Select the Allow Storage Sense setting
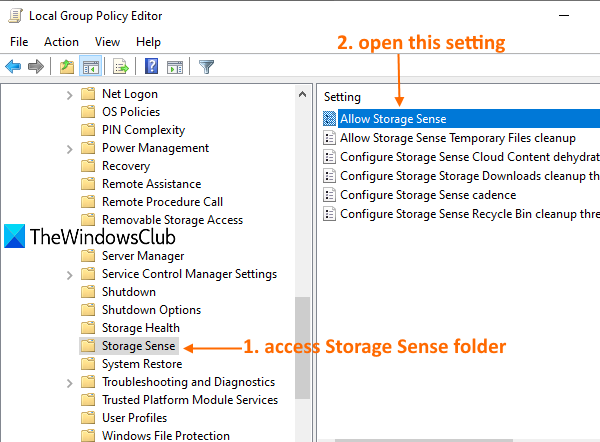Image resolution: width=600 pixels, height=442 pixels. 392,119
